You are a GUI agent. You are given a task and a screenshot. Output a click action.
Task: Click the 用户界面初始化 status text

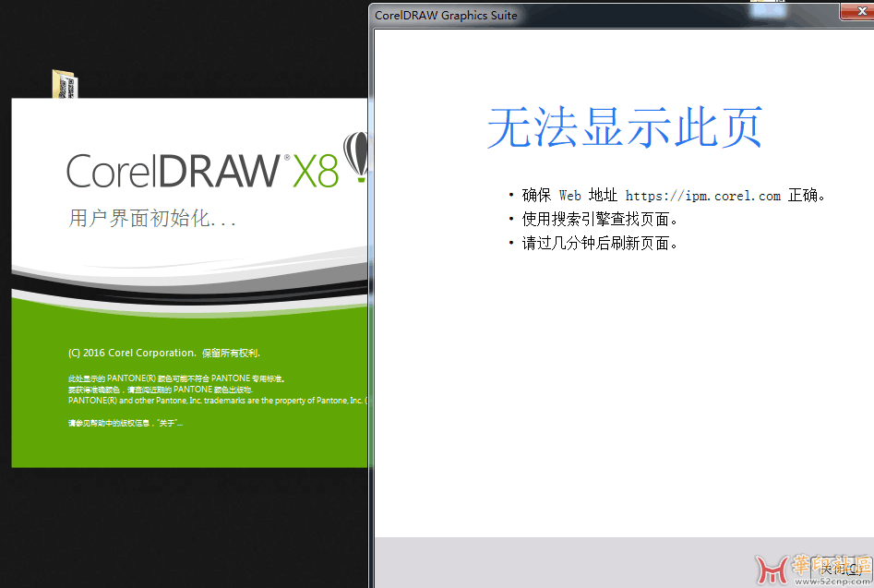coord(152,218)
